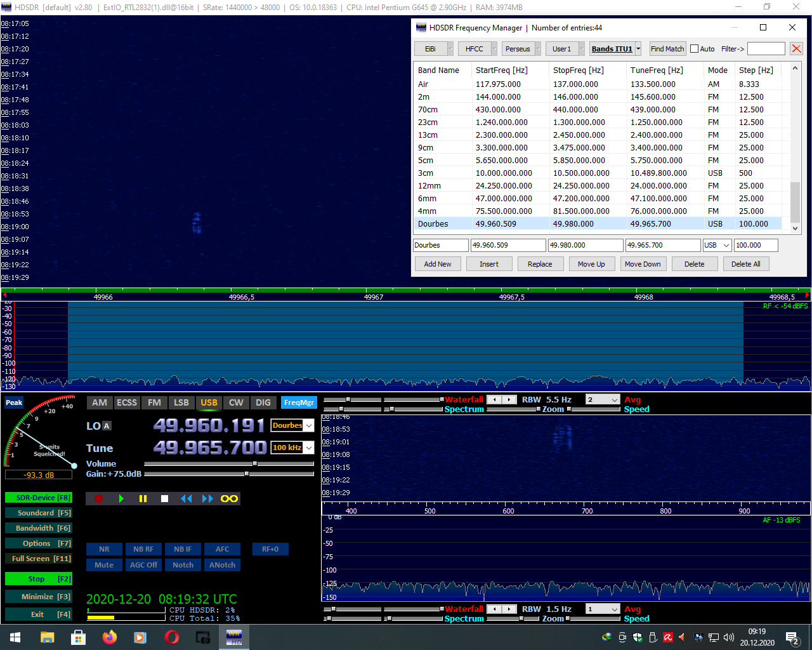Enable the Notch filter

(x=183, y=565)
